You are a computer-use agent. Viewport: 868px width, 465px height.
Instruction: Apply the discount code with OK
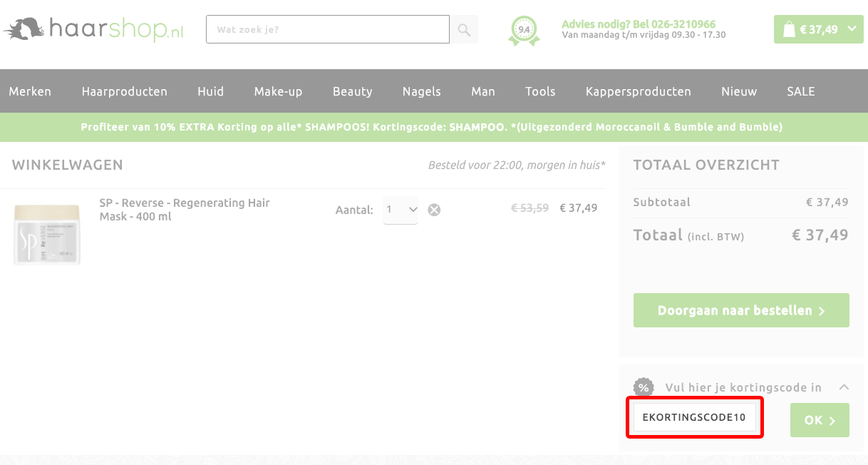tap(820, 420)
